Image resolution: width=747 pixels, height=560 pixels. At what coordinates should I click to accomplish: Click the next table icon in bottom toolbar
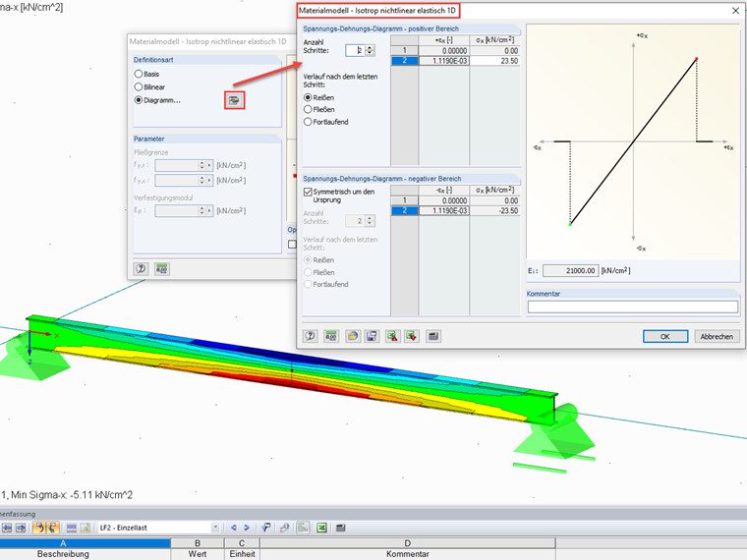(21, 528)
